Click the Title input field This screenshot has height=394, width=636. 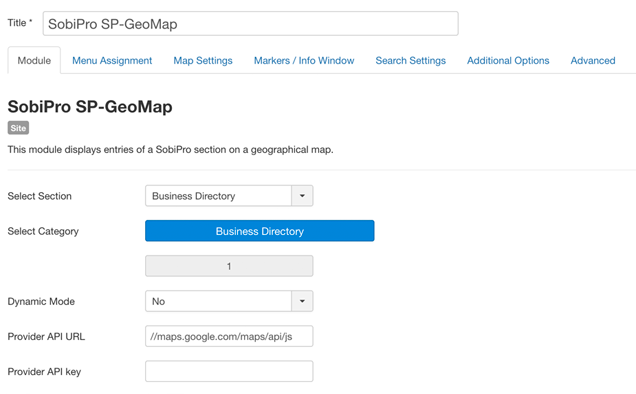[250, 24]
